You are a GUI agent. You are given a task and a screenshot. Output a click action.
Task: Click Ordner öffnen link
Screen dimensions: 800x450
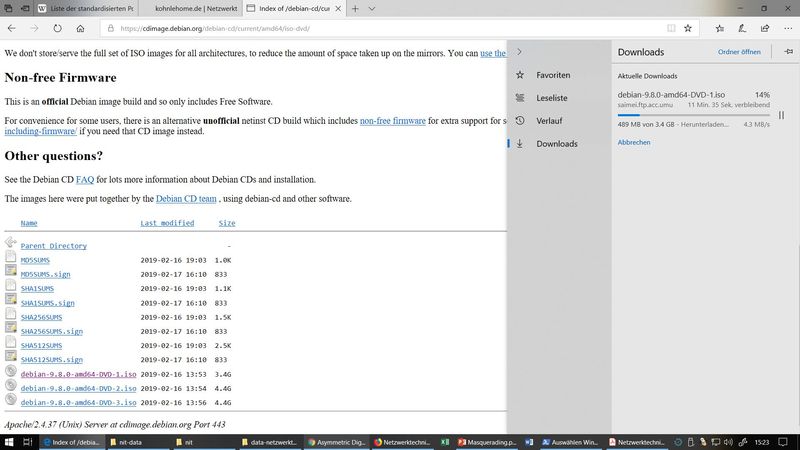pos(739,52)
